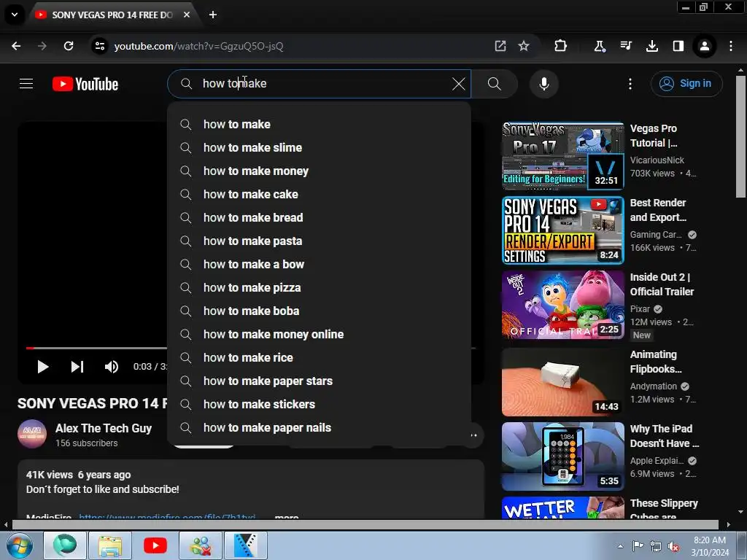Reload the page

coord(69,46)
